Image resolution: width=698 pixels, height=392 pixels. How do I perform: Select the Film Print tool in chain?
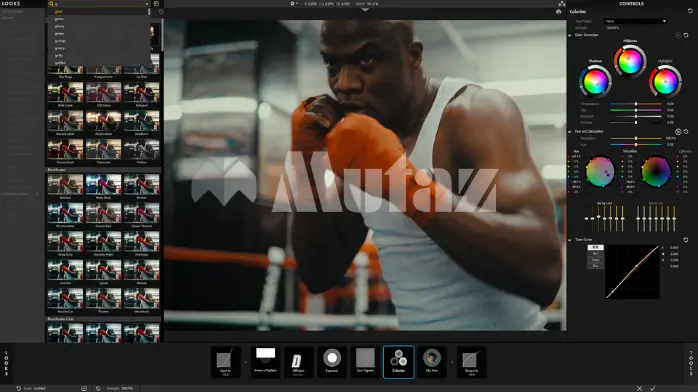pos(431,362)
